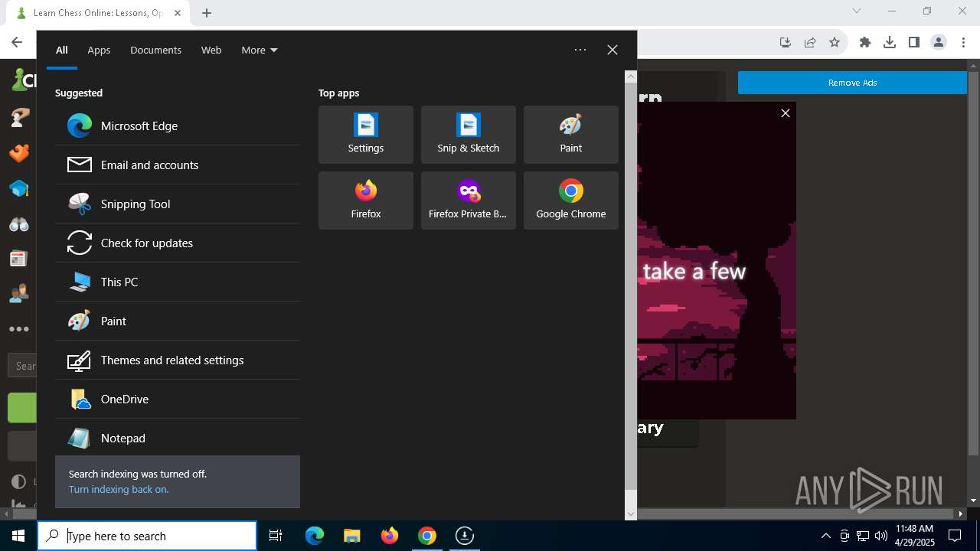This screenshot has height=551, width=980.
Task: Open Puzzles icon in chess sidebar
Action: point(19,153)
